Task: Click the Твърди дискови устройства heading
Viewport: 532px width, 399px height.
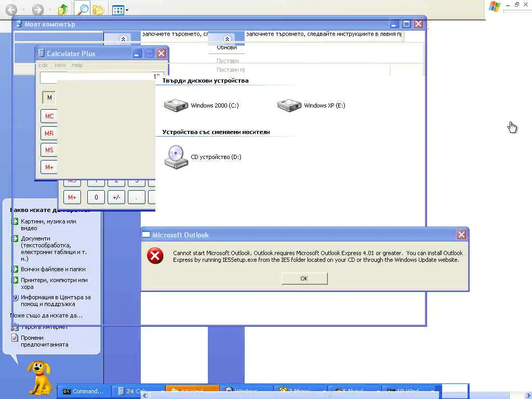Action: click(x=205, y=81)
